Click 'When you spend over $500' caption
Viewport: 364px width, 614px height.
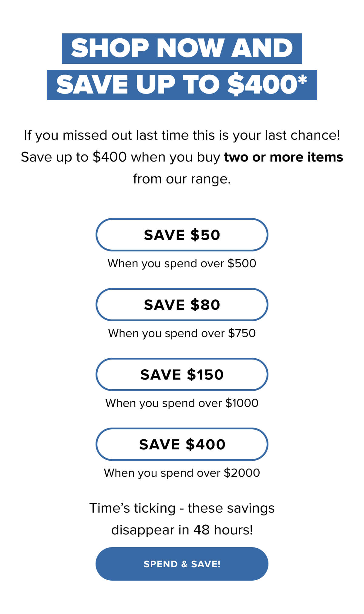point(182,263)
